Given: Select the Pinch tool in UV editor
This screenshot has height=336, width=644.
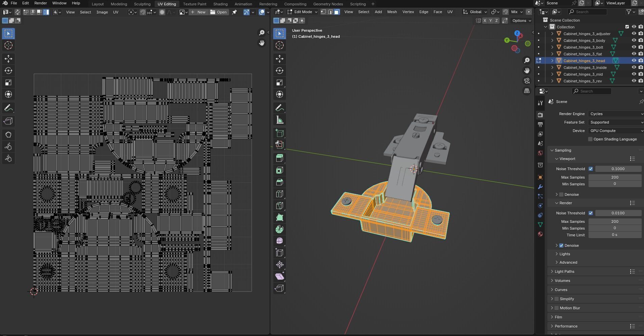Looking at the screenshot, I should [x=8, y=158].
